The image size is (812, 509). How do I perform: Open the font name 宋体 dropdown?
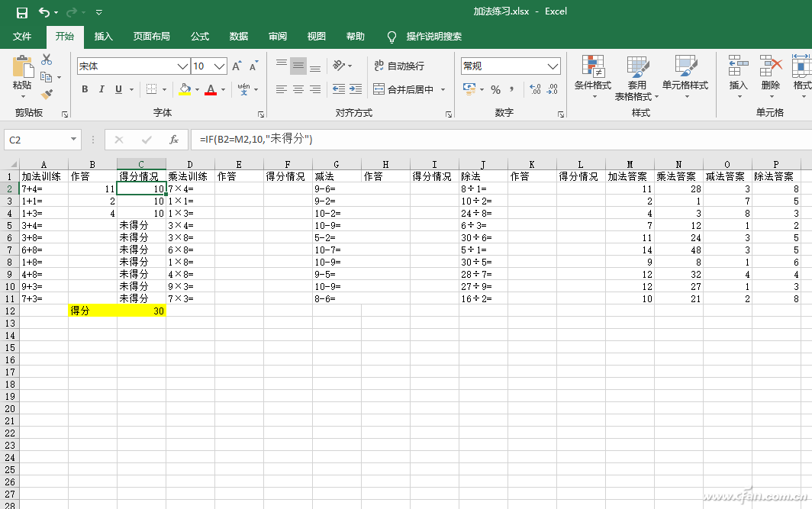tap(183, 66)
